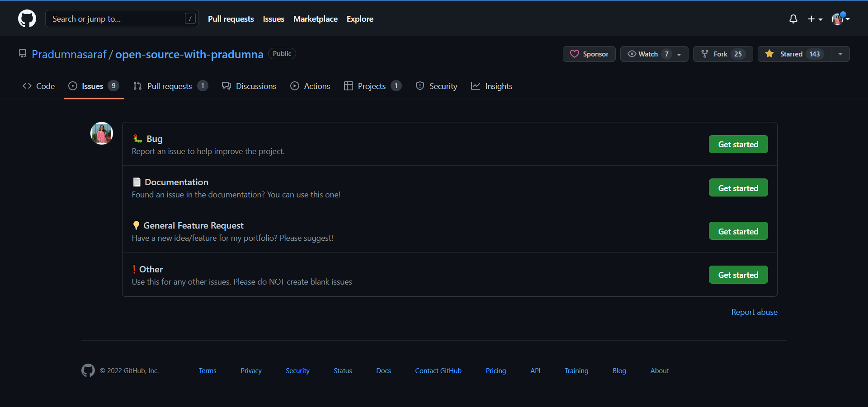868x407 pixels.
Task: Switch to the Pull requests repository tab
Action: click(170, 86)
